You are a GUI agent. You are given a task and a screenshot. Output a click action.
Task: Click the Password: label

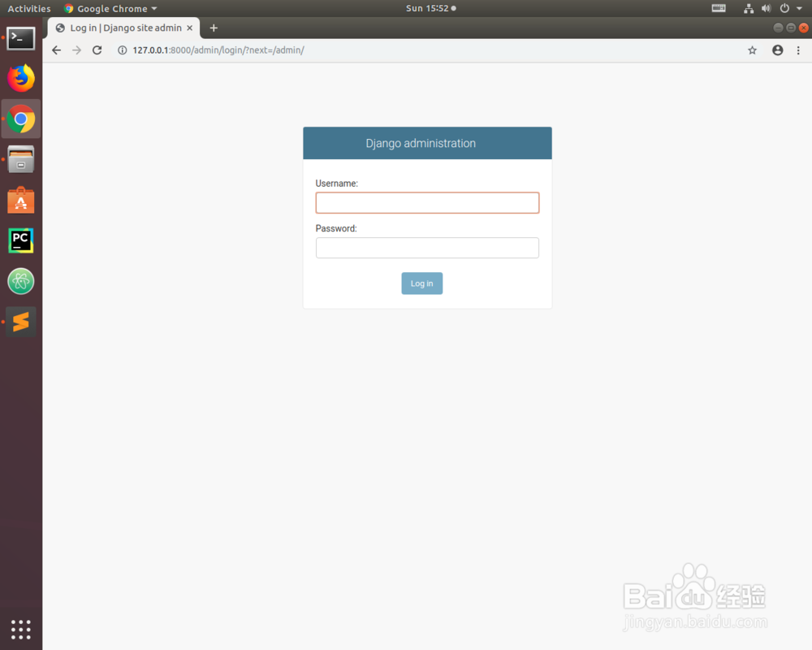[336, 228]
